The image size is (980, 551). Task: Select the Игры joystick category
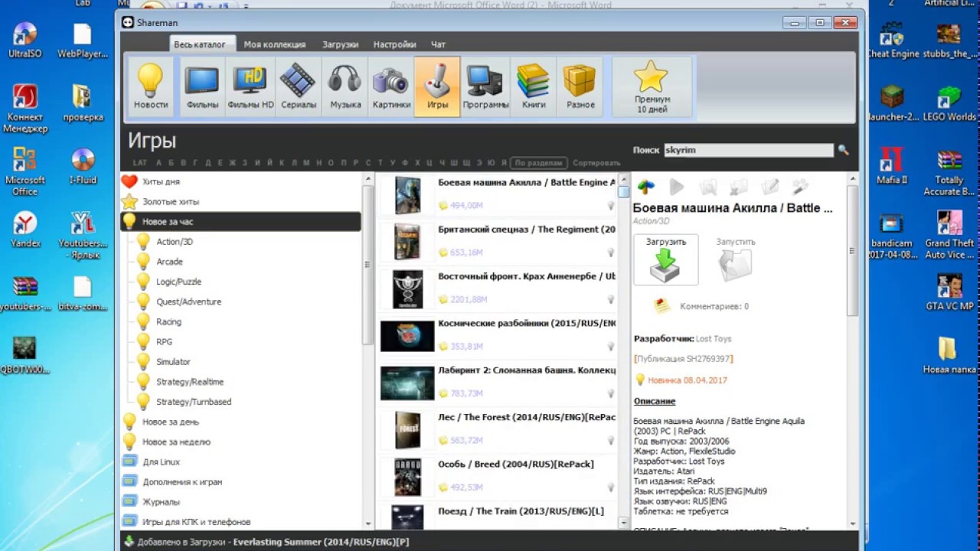[437, 86]
